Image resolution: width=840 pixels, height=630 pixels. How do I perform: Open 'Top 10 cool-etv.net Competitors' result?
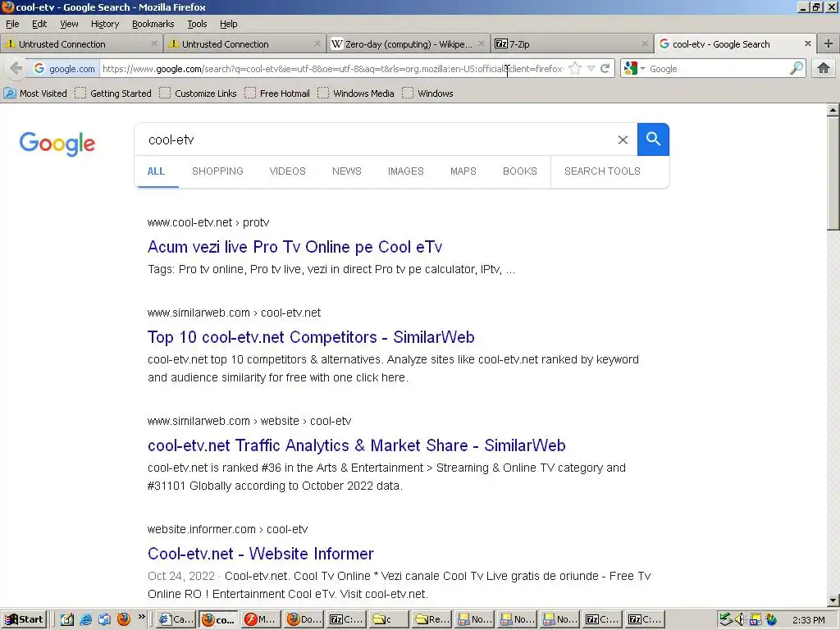click(311, 337)
